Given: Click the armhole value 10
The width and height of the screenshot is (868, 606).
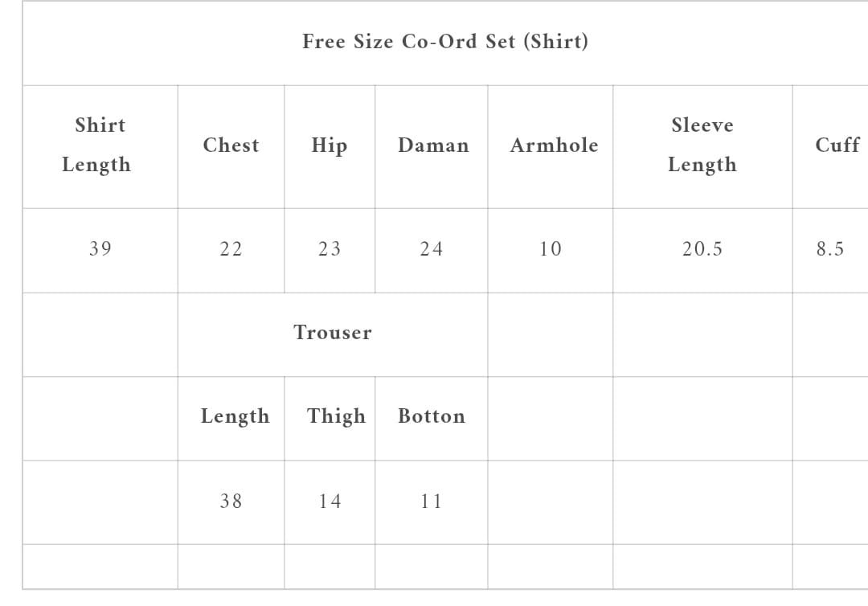Looking at the screenshot, I should 551,249.
